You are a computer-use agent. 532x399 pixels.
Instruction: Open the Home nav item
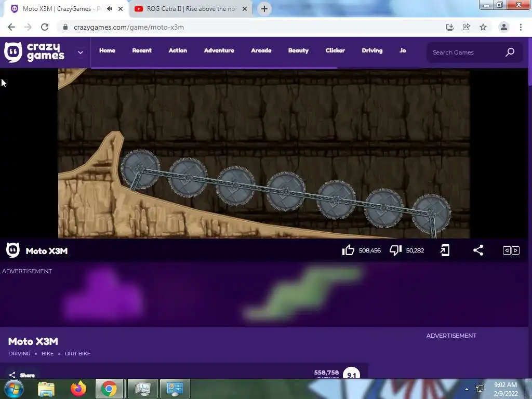click(x=107, y=50)
